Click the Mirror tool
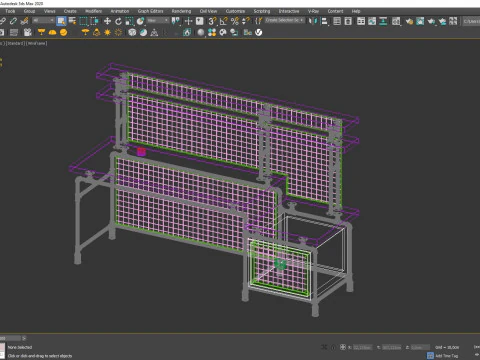 click(x=313, y=21)
